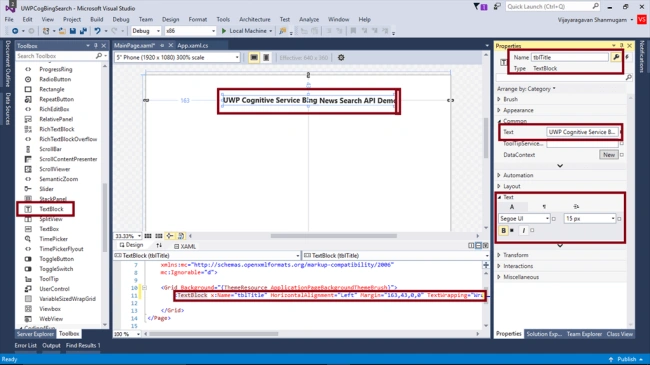Open the Architecture menu
Image resolution: width=650 pixels, height=365 pixels.
click(255, 19)
